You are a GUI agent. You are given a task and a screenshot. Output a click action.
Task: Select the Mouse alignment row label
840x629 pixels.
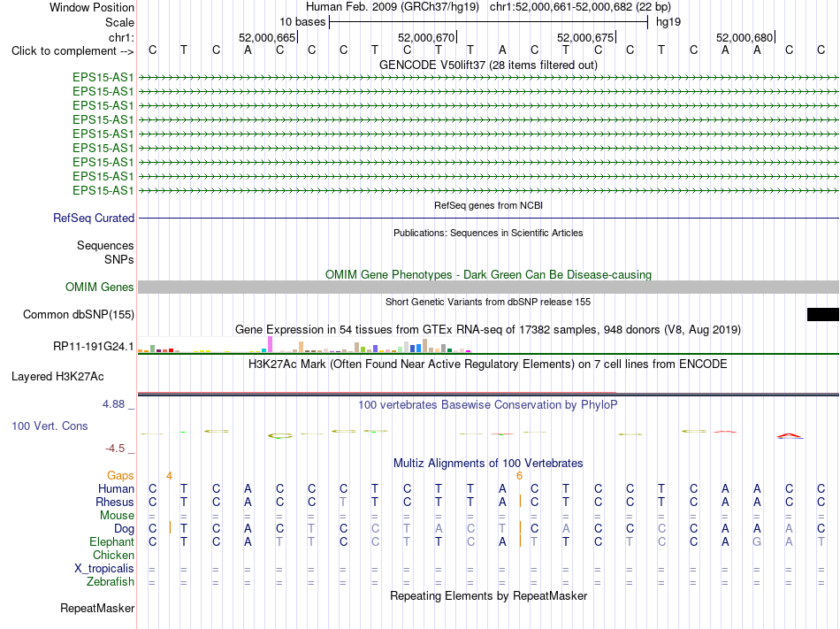coord(117,516)
